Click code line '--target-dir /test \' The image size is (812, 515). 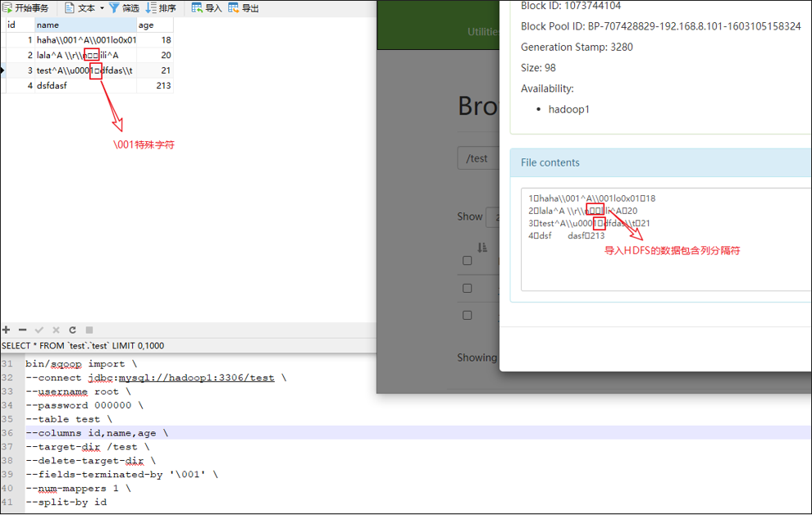88,447
